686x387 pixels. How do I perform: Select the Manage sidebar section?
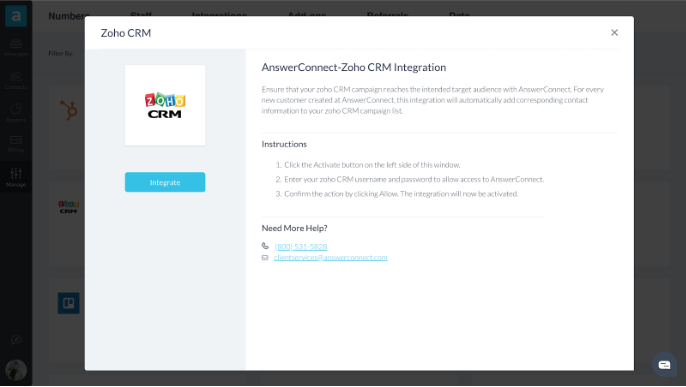click(16, 177)
